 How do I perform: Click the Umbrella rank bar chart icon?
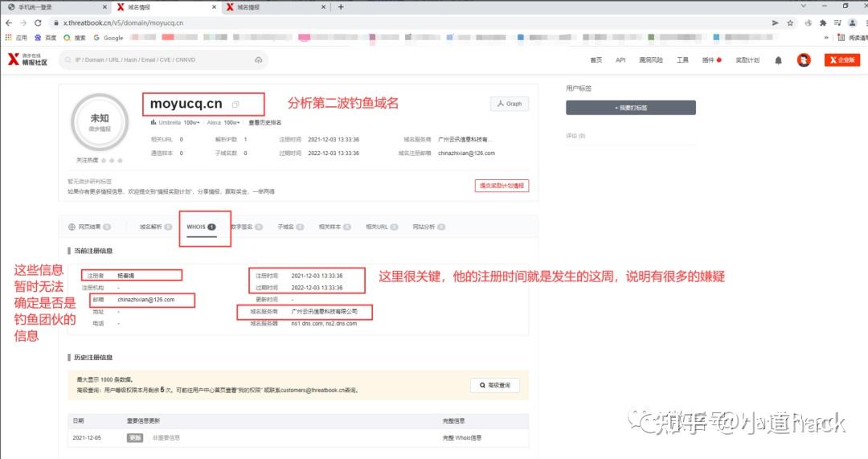point(154,122)
